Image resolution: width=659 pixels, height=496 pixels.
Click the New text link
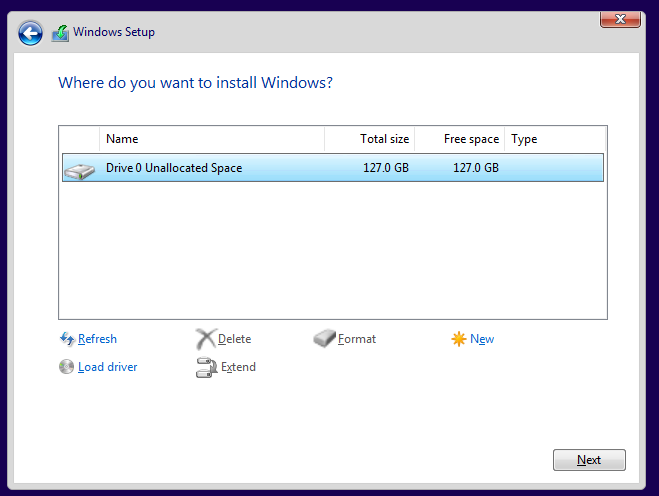pos(482,339)
